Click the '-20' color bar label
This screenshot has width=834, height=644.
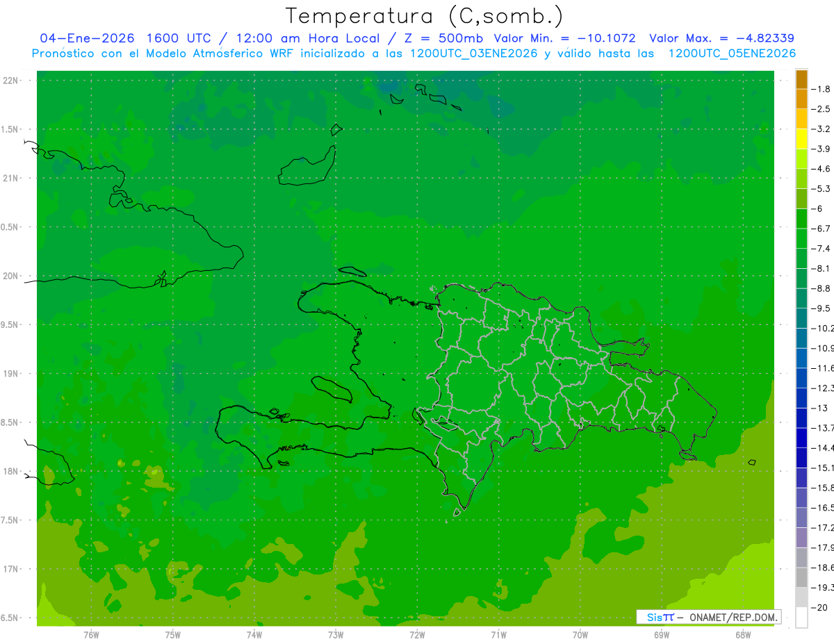click(x=820, y=607)
